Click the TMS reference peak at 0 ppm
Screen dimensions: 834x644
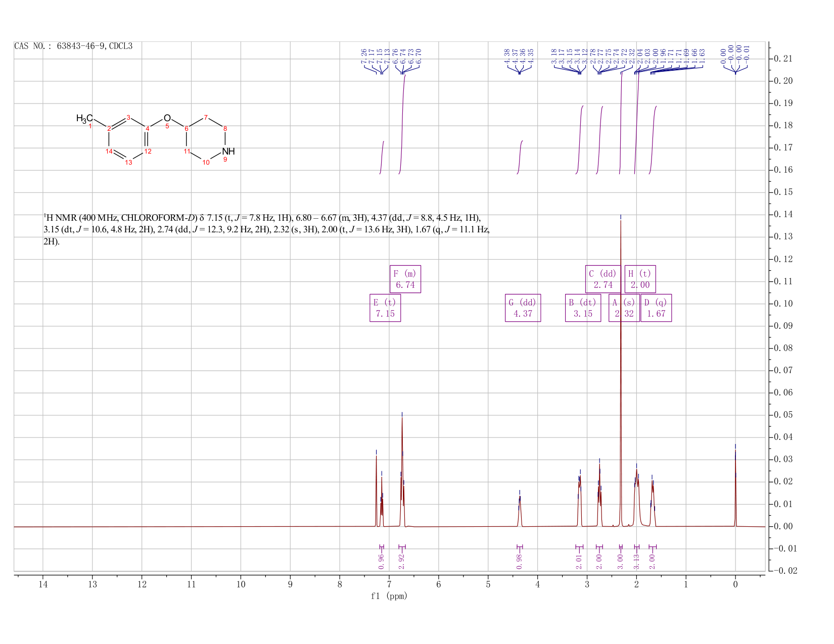tap(735, 487)
